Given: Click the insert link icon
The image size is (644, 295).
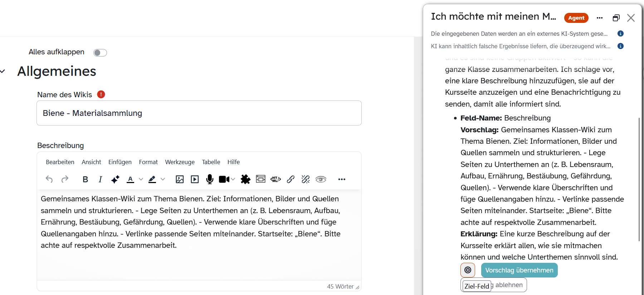Looking at the screenshot, I should tap(291, 180).
